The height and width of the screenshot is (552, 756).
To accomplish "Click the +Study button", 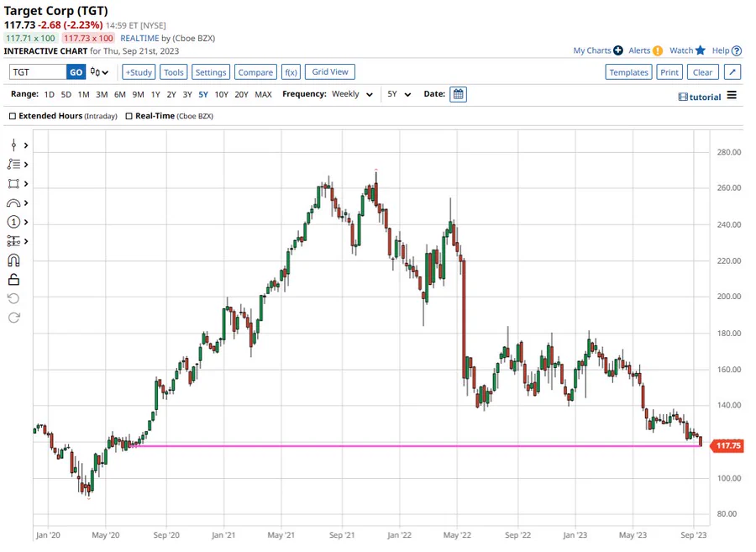I will point(139,72).
